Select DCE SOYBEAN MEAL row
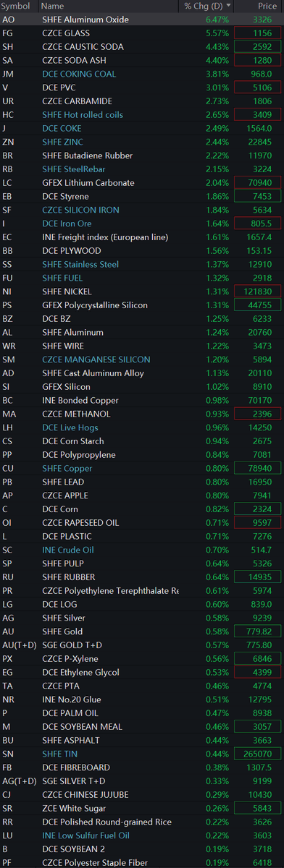 point(142,726)
